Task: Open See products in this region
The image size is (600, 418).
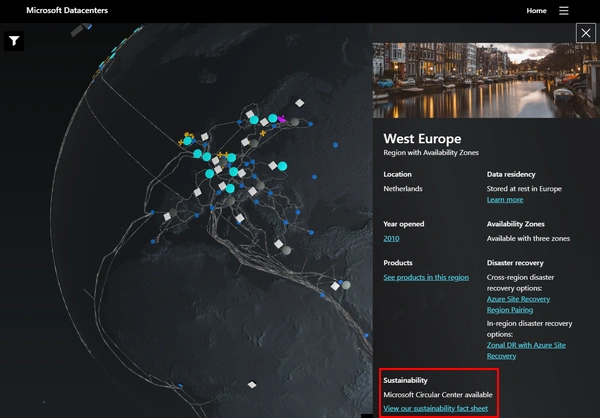Action: tap(426, 277)
